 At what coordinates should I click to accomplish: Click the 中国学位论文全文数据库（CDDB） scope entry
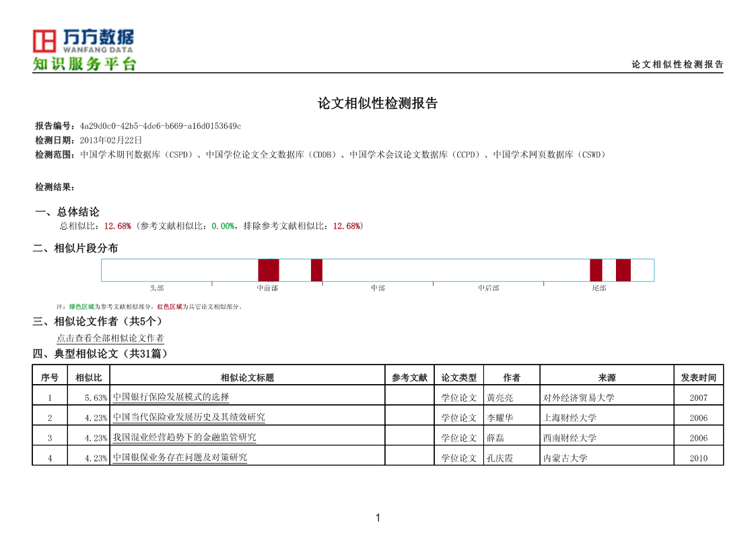[x=271, y=155]
